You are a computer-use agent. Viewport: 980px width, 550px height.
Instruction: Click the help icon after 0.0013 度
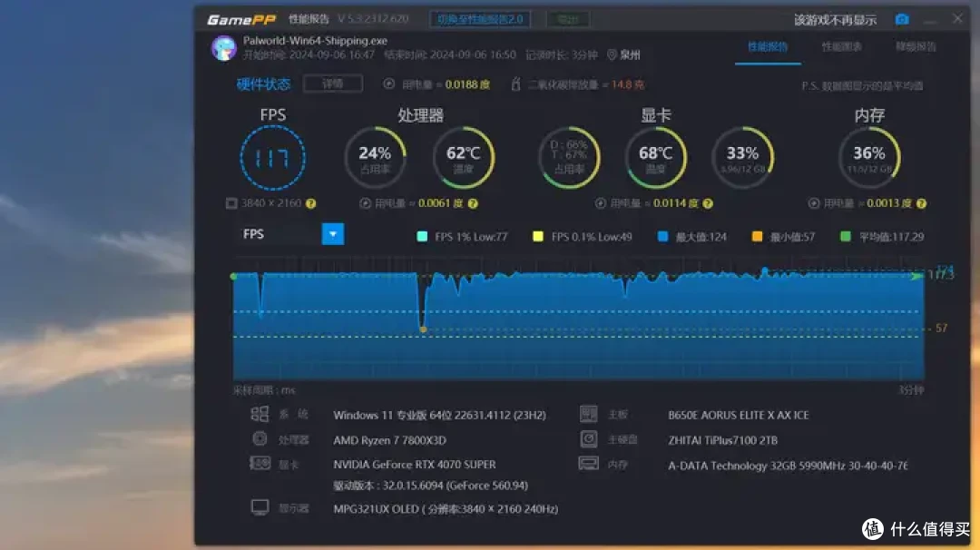(x=921, y=203)
